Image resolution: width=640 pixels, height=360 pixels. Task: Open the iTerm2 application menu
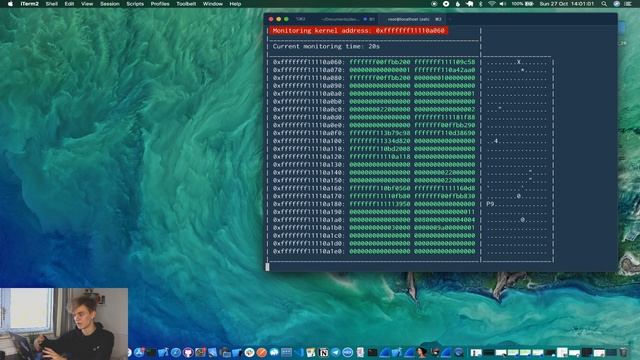coord(29,4)
